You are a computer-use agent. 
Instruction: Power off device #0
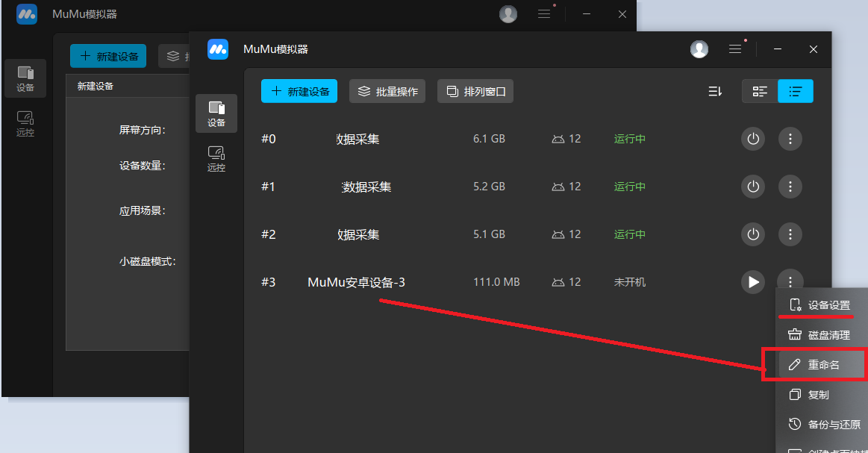[753, 139]
